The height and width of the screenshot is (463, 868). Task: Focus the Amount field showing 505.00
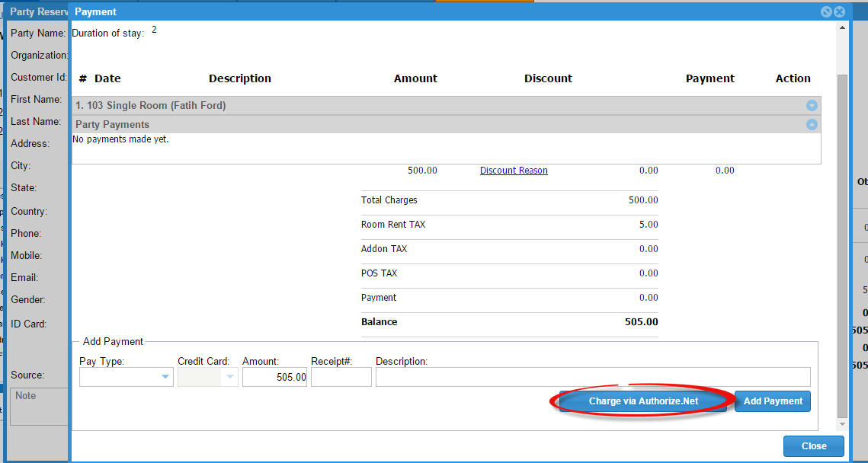tap(274, 377)
